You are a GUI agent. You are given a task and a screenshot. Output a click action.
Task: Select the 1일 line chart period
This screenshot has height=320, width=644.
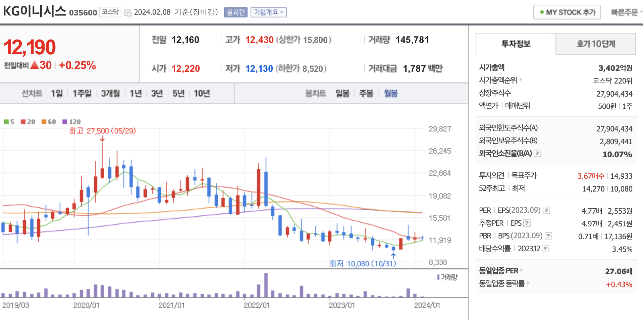click(57, 93)
